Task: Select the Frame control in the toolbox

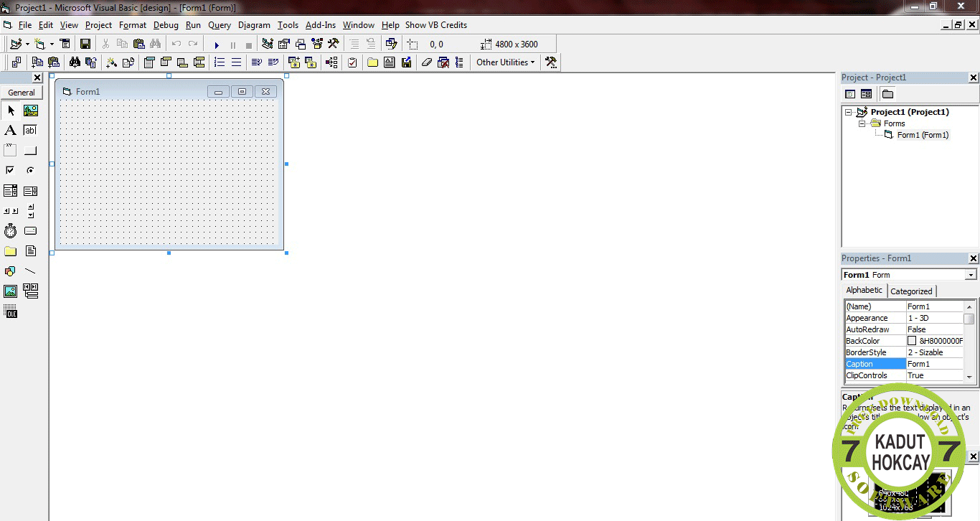Action: click(x=11, y=151)
